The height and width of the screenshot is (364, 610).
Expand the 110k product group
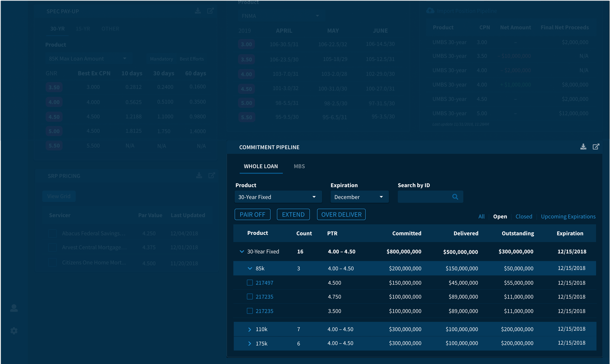(250, 329)
